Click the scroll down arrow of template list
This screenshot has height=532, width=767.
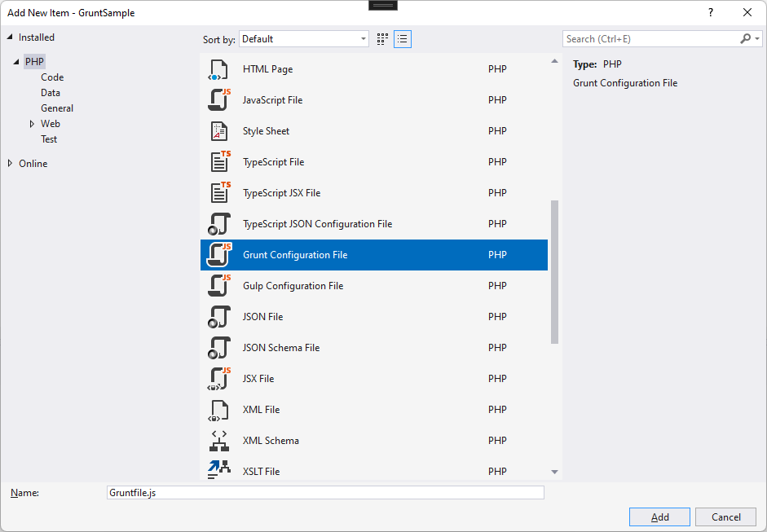(x=554, y=472)
